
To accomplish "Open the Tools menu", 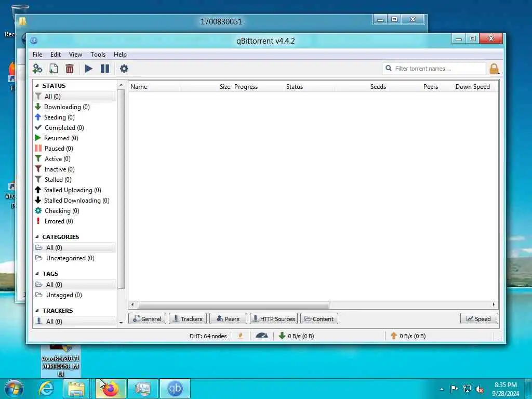I will pyautogui.click(x=98, y=54).
